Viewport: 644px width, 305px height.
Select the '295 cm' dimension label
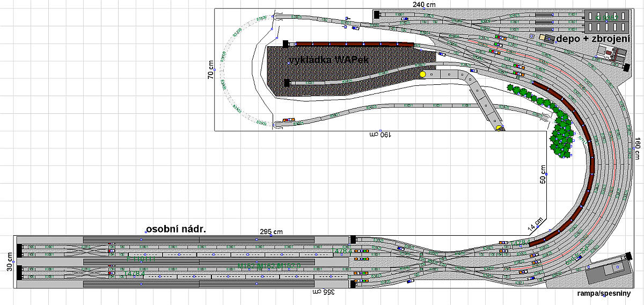point(271,232)
